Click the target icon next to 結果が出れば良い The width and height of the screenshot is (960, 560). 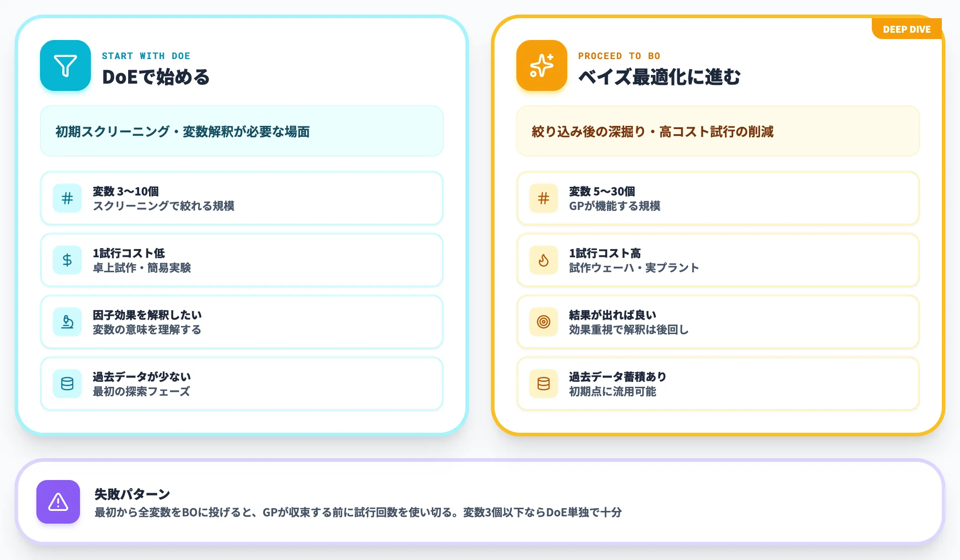click(544, 322)
